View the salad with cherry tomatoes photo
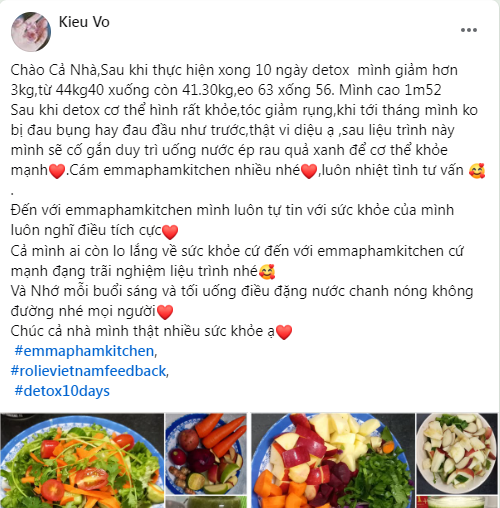 [82, 460]
